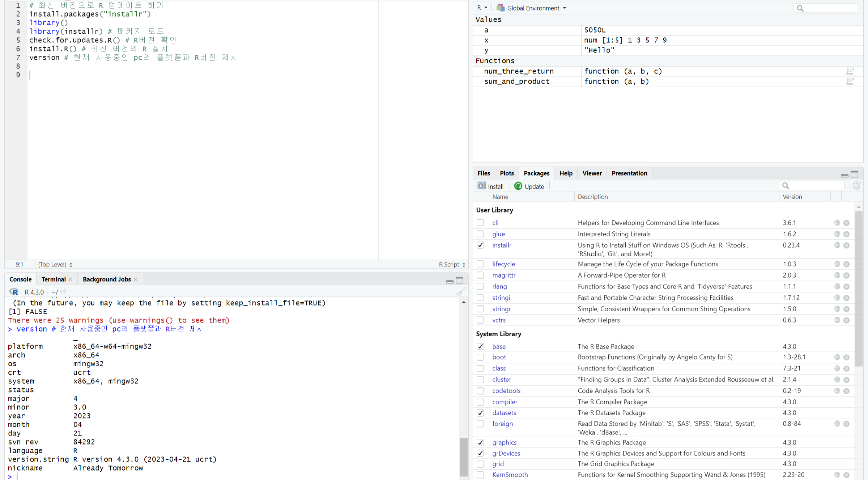Open the (Top Level) scope selector
This screenshot has width=868, height=480.
tap(55, 265)
